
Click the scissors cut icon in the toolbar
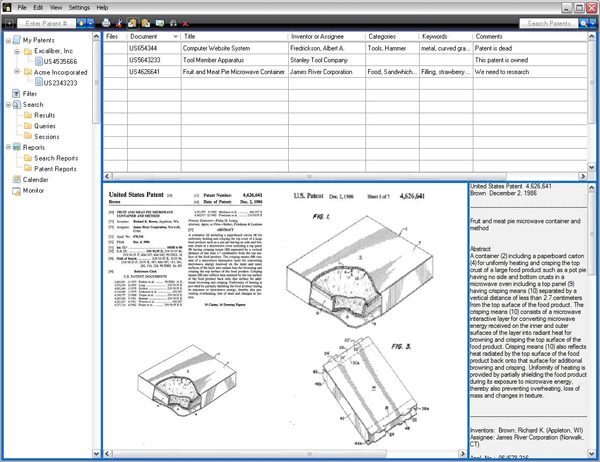tap(119, 23)
